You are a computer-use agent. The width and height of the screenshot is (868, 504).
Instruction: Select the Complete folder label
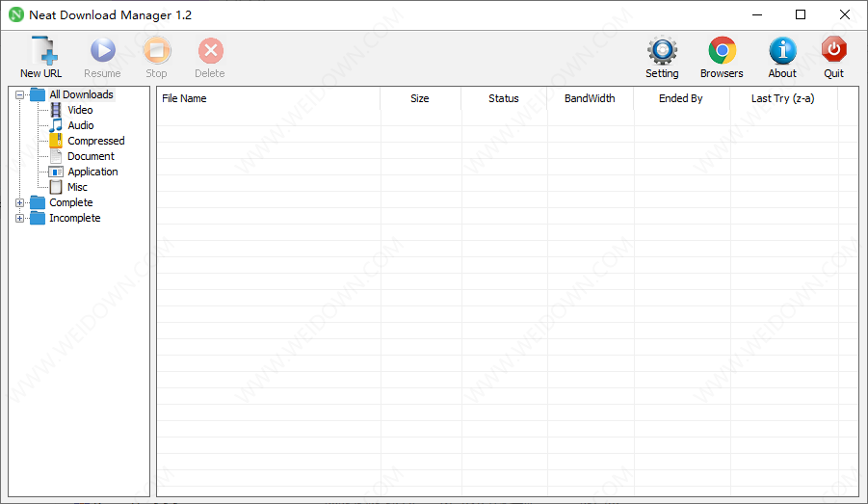click(71, 202)
